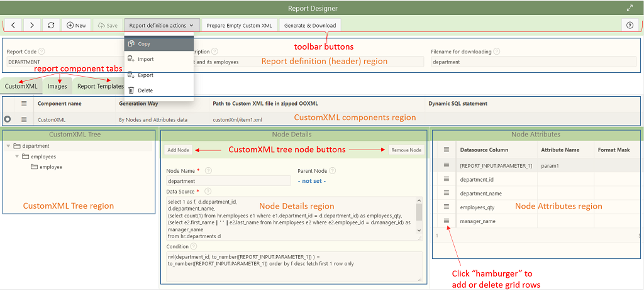644x296 pixels.
Task: Show help for Filename for downloading
Action: (x=496, y=52)
